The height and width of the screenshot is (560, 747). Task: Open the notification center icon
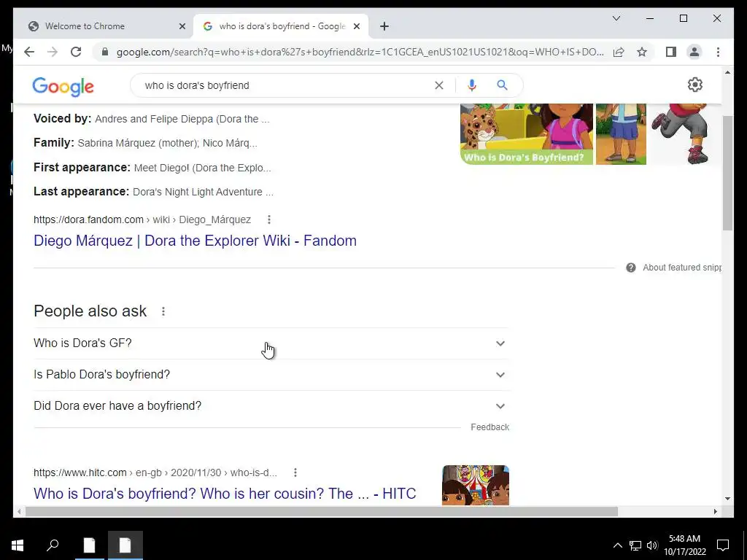click(723, 545)
